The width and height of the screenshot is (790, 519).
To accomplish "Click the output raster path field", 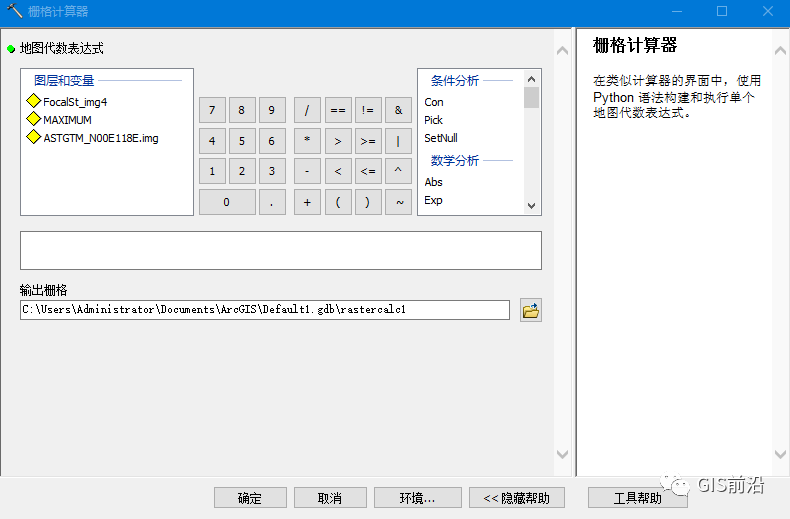I will point(265,310).
